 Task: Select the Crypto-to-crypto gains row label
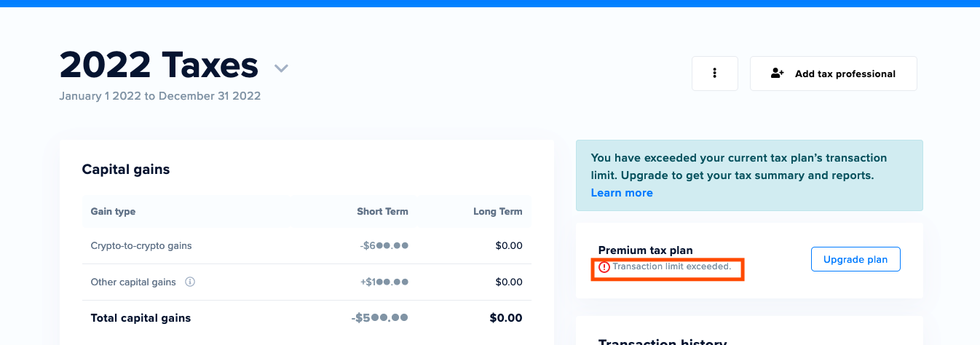point(141,246)
